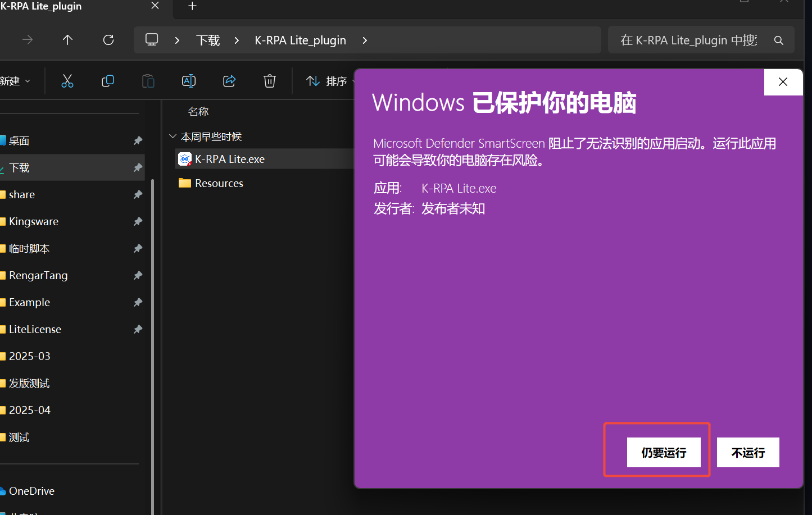Click the sidebar vertical scrollbar
The image size is (812, 515).
click(x=153, y=347)
